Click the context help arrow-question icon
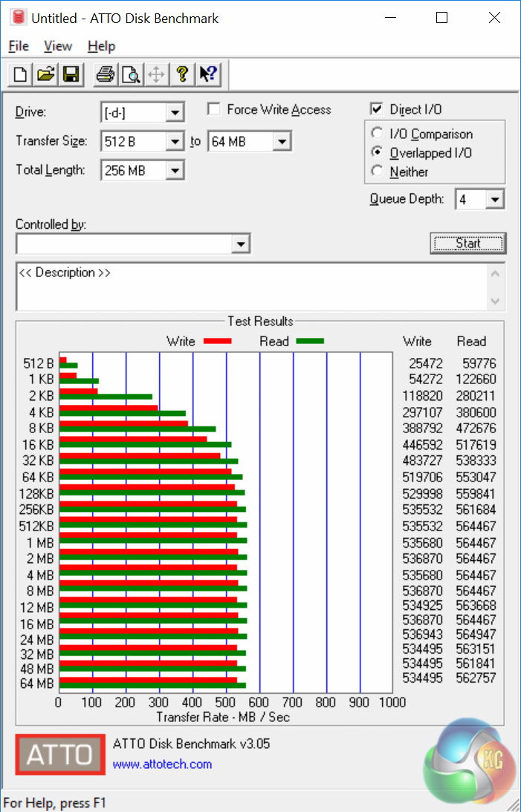Image resolution: width=521 pixels, height=812 pixels. (x=209, y=74)
